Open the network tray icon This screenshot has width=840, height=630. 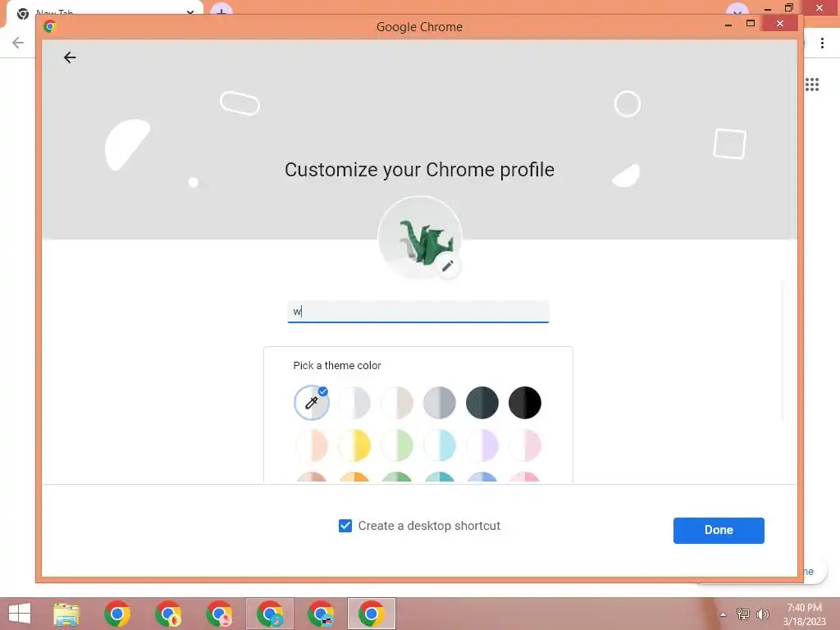tap(742, 614)
